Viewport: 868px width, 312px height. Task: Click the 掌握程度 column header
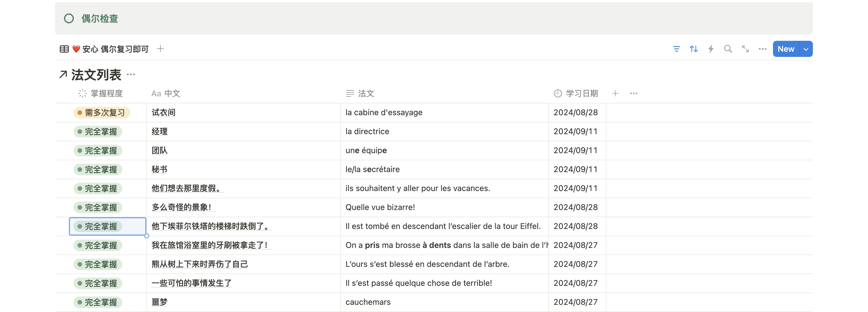tap(101, 93)
